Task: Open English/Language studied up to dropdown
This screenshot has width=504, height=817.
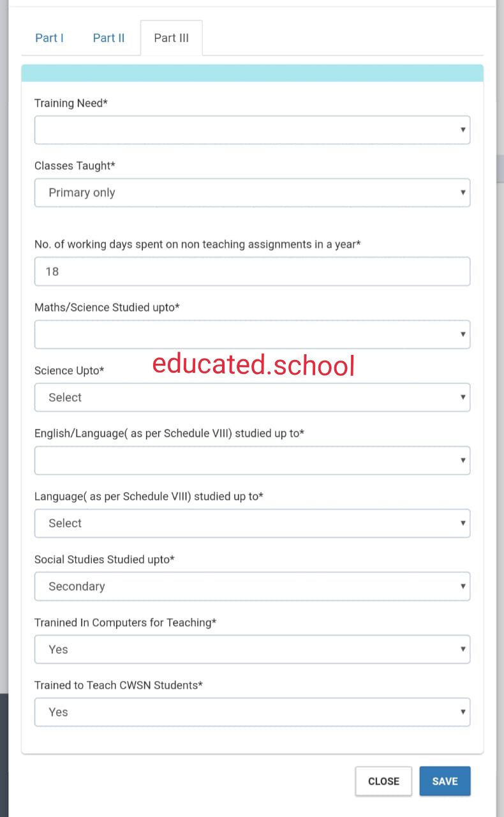Action: pyautogui.click(x=252, y=460)
